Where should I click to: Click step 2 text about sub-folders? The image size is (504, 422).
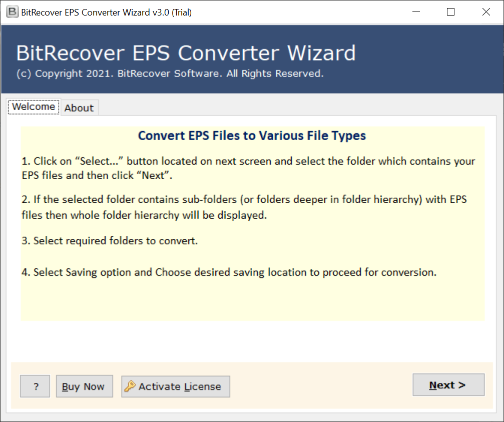(244, 207)
